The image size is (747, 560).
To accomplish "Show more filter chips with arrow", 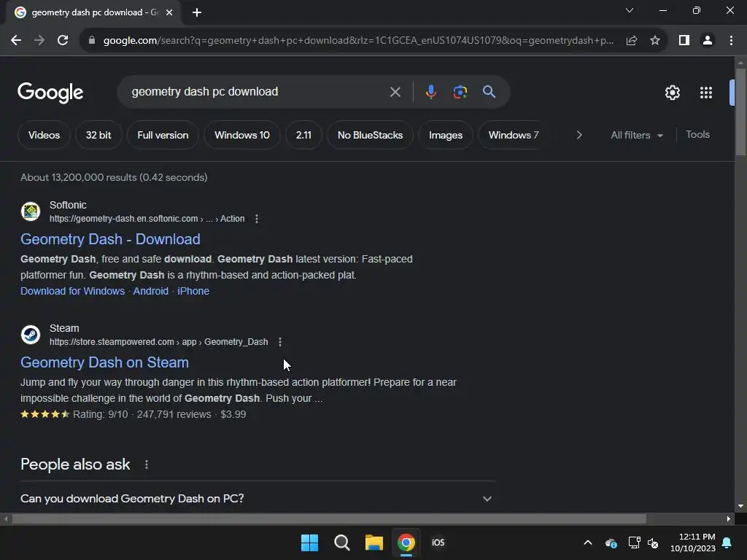I will 578,135.
